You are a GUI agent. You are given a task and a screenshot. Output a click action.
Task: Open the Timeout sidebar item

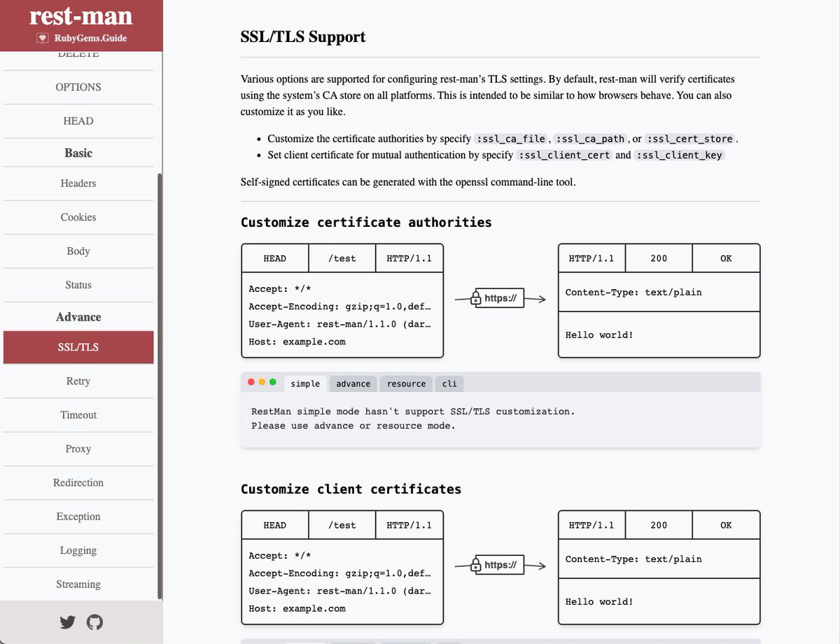click(x=78, y=415)
